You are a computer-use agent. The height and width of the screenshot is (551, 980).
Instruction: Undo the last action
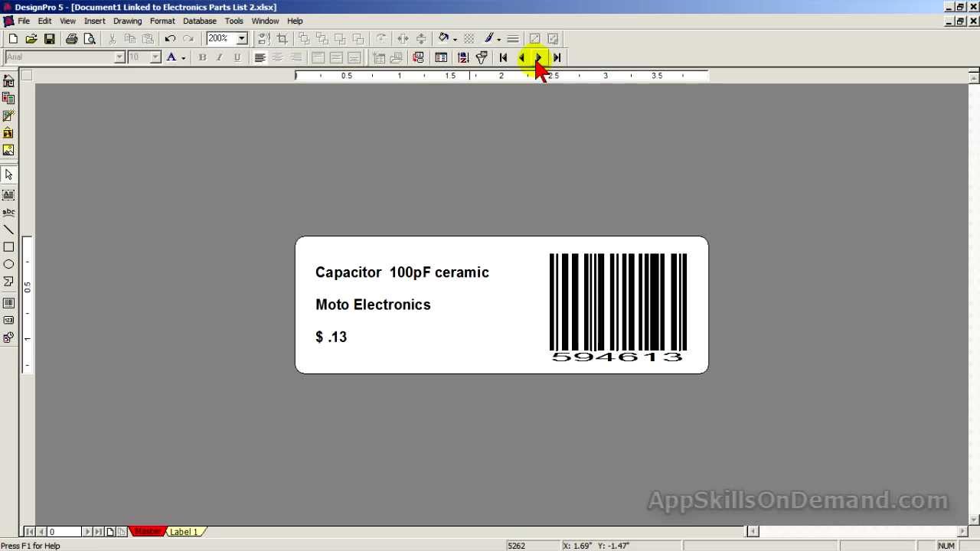tap(170, 38)
